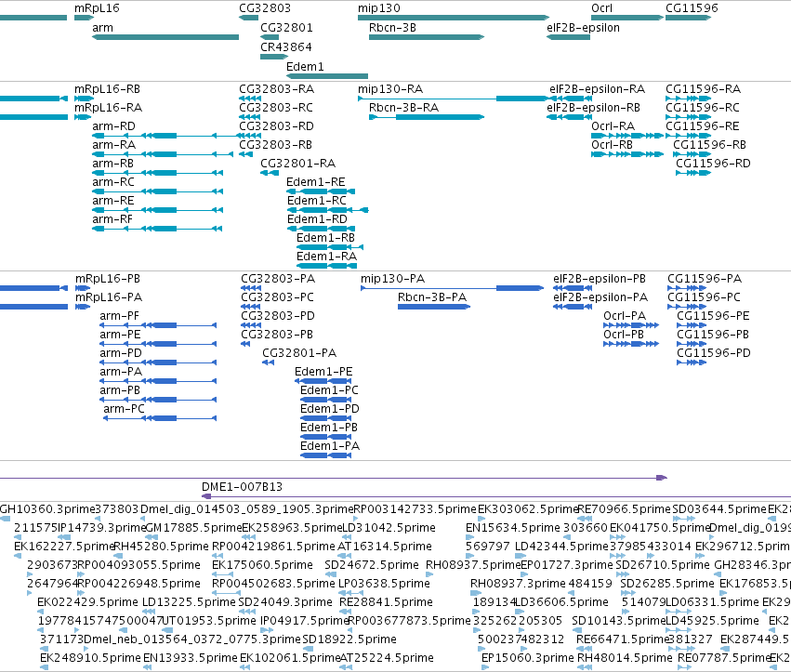Click the CG11596 gene bar
This screenshot has width=791, height=672.
[x=688, y=18]
